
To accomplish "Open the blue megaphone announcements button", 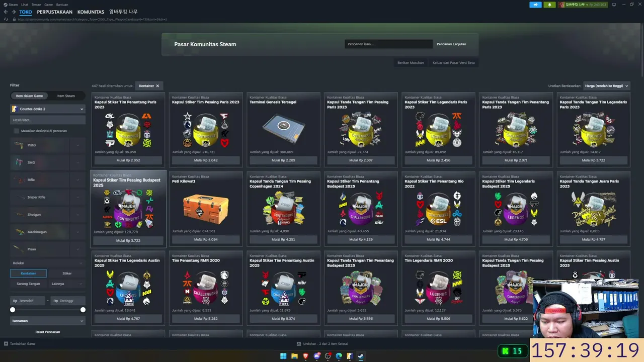I will [x=535, y=5].
